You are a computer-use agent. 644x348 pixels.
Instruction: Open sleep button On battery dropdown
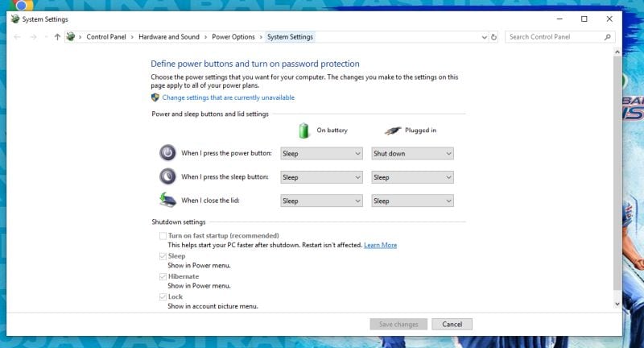tap(321, 177)
